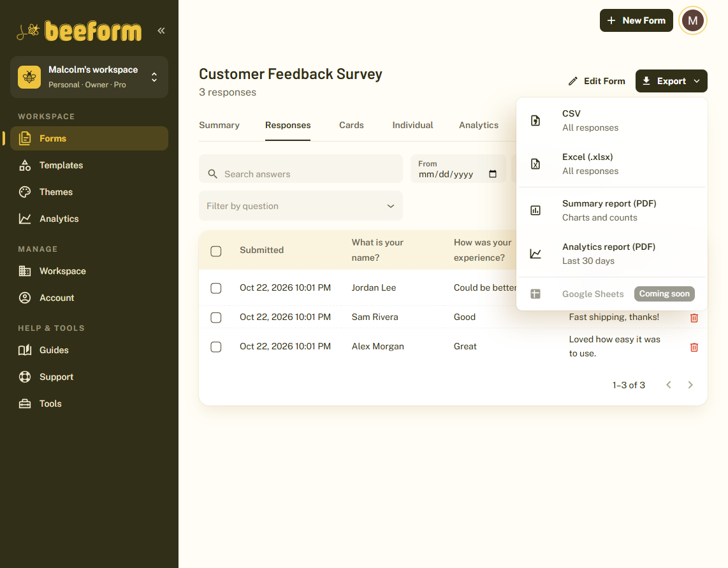728x568 pixels.
Task: Check the Alex Morgan row checkbox
Action: pyautogui.click(x=216, y=346)
